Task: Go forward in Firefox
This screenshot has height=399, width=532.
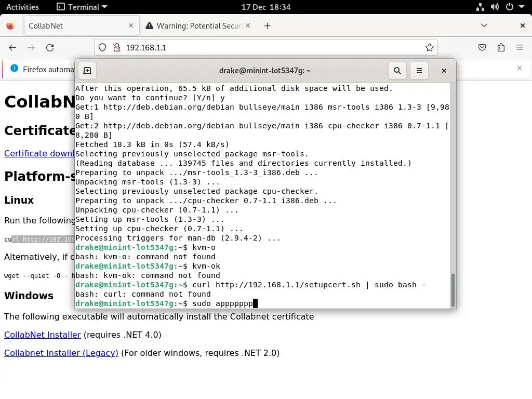Action: coord(31,47)
